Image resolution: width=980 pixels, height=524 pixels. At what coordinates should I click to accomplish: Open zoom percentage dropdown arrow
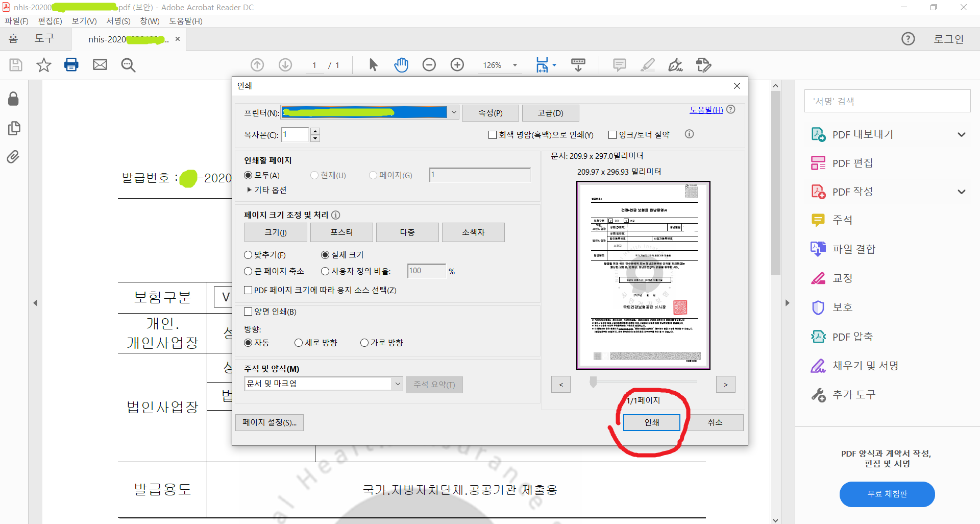(x=514, y=65)
